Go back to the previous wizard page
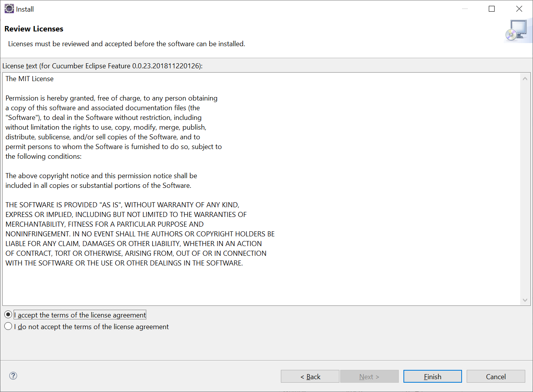The image size is (533, 392). click(310, 376)
